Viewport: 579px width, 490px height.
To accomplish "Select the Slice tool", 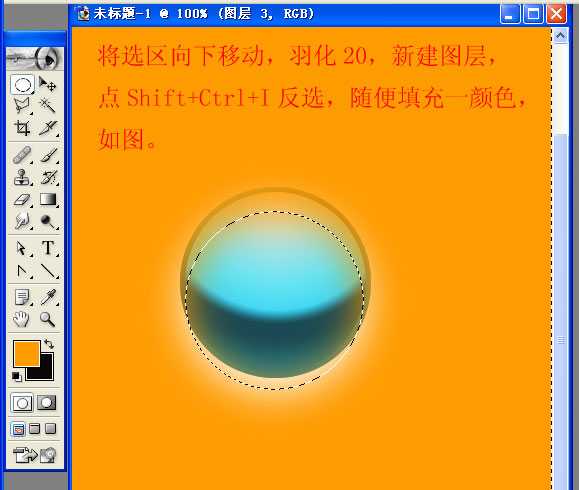I will click(48, 128).
